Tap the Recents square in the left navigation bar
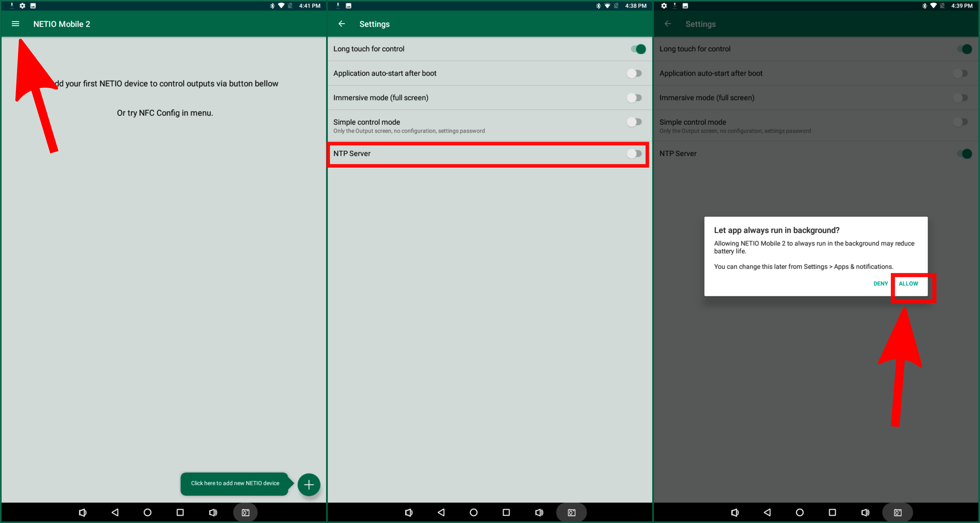The height and width of the screenshot is (523, 980). coord(180,512)
